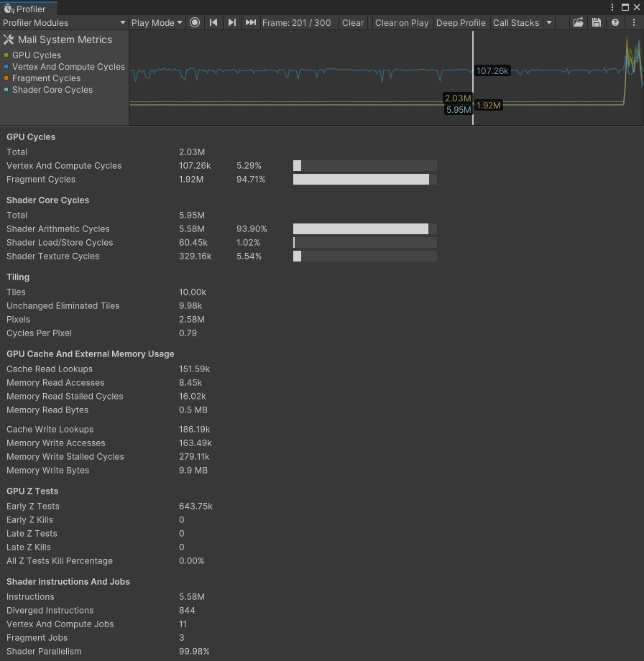Image resolution: width=644 pixels, height=661 pixels.
Task: Toggle the GPU Cycles chart series
Action: pyautogui.click(x=6, y=55)
